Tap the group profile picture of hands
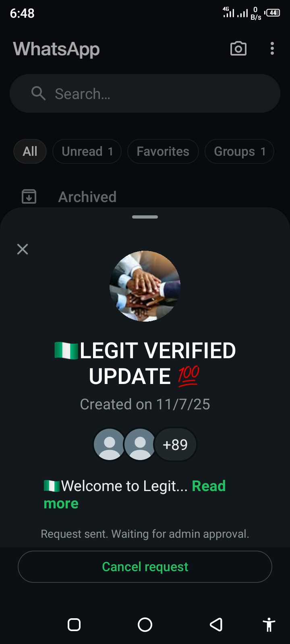290x644 pixels. tap(145, 286)
